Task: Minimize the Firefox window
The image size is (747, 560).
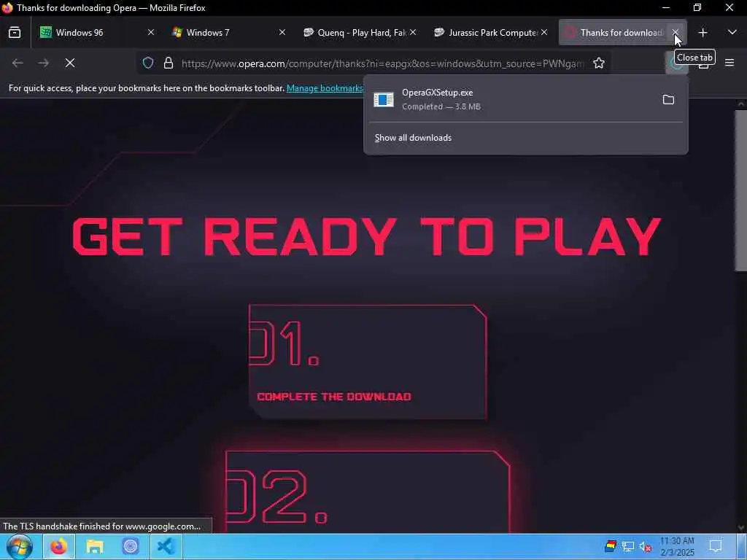Action: (666, 7)
